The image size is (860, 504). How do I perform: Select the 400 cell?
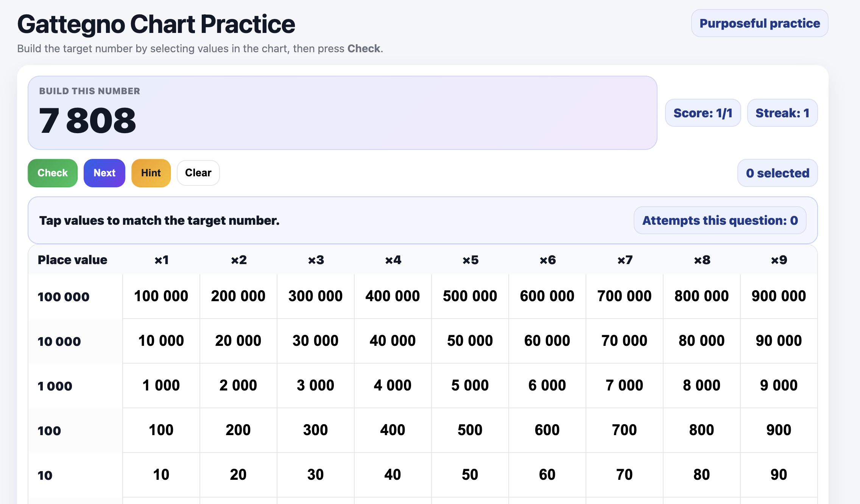(x=393, y=430)
